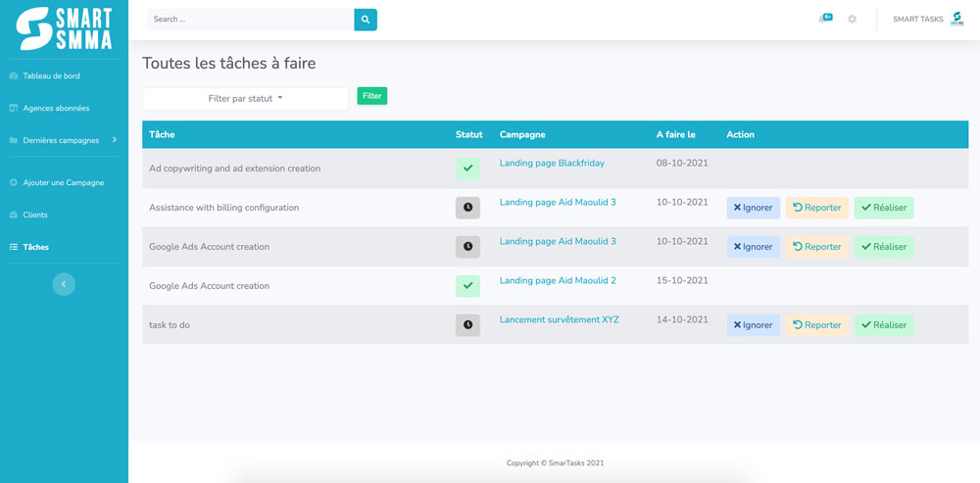Image resolution: width=980 pixels, height=483 pixels.
Task: Click clock status icon for billing configuration task
Action: 467,208
